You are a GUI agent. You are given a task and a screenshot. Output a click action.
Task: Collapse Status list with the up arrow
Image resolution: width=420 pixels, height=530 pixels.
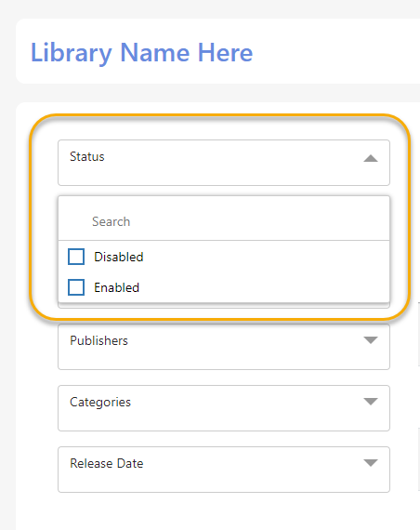pyautogui.click(x=371, y=158)
